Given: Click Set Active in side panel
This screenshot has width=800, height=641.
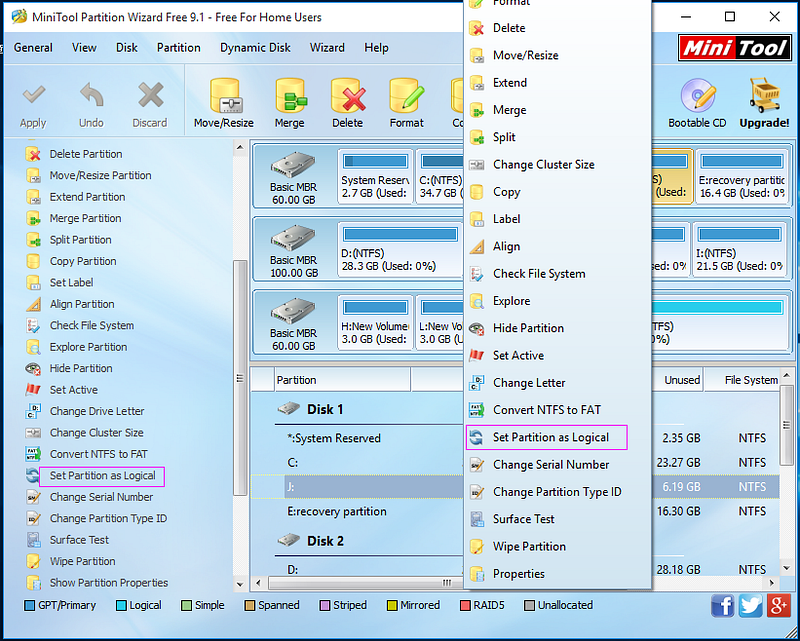Looking at the screenshot, I should click(73, 390).
